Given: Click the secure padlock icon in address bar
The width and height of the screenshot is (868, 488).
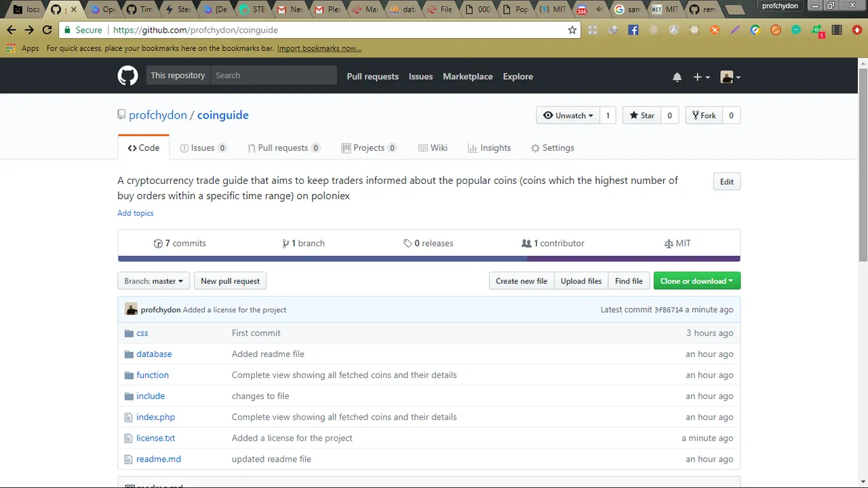Looking at the screenshot, I should tap(66, 30).
